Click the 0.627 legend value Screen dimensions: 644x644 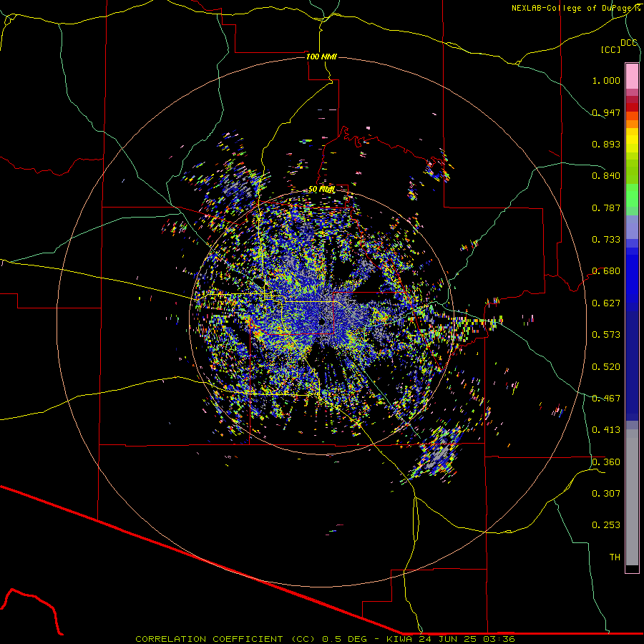606,303
